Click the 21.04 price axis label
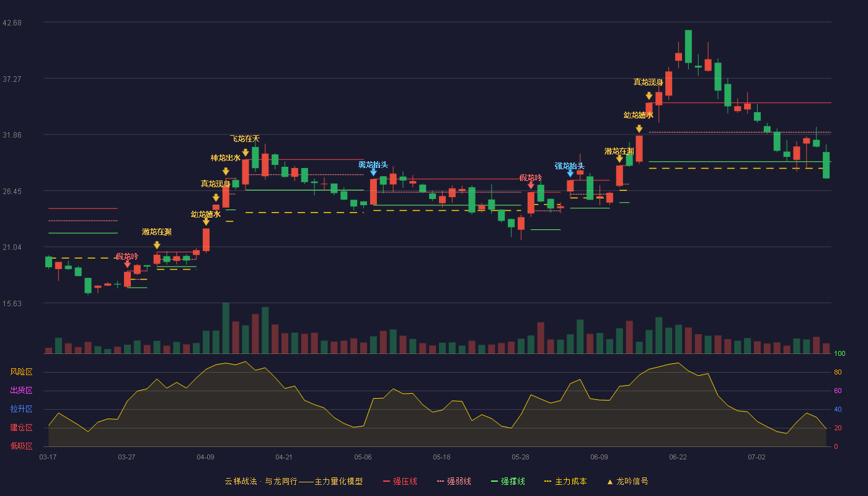 pyautogui.click(x=12, y=247)
